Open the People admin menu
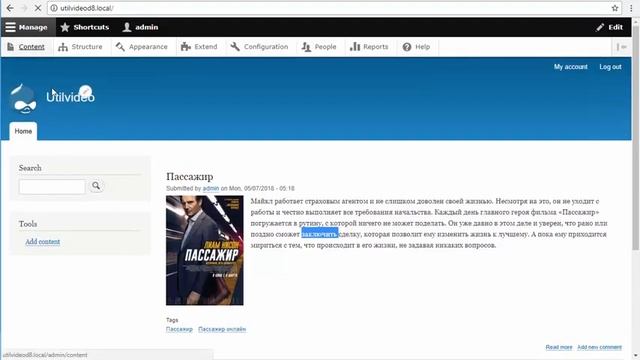Screen dimensions: 640x360 319,47
